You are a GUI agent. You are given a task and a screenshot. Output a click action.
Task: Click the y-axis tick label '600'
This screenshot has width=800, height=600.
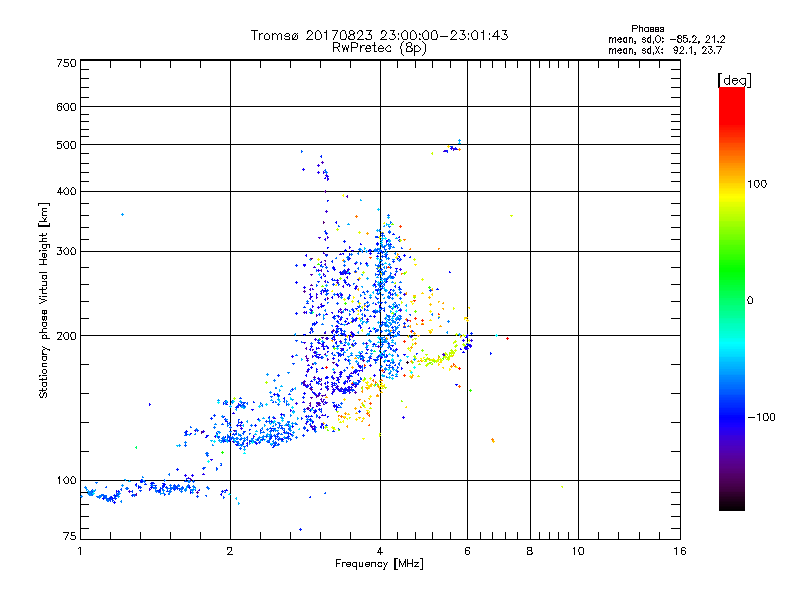67,107
